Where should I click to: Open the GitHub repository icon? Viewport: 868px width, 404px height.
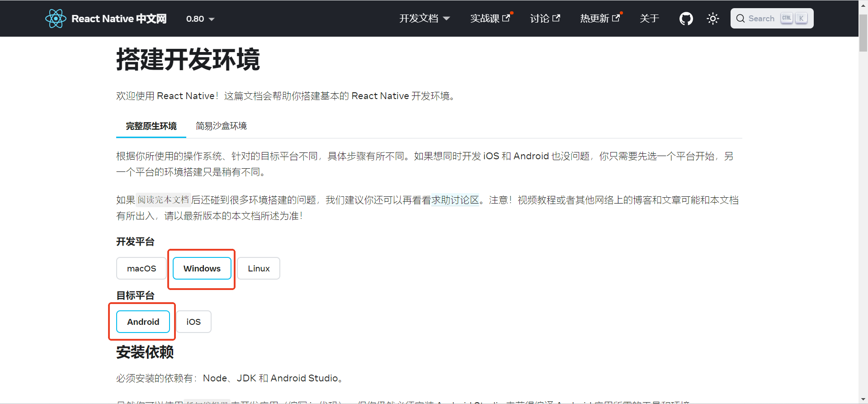(686, 19)
